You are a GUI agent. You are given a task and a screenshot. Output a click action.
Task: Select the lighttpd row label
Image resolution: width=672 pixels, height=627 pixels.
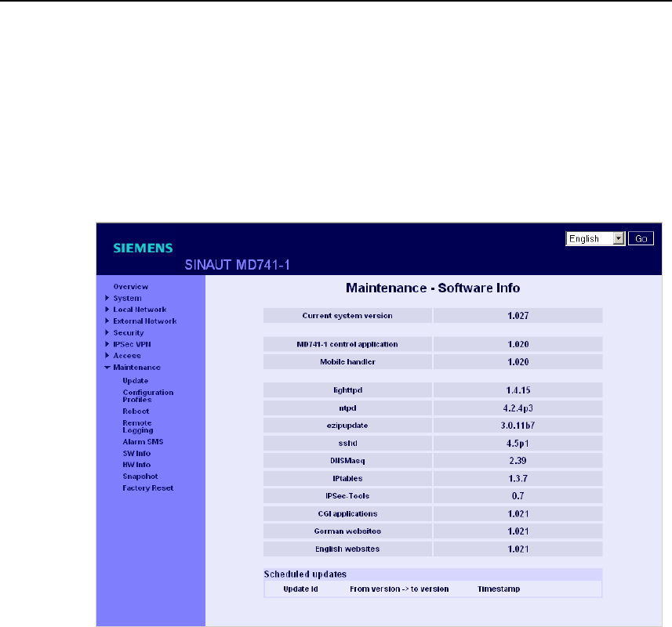347,390
